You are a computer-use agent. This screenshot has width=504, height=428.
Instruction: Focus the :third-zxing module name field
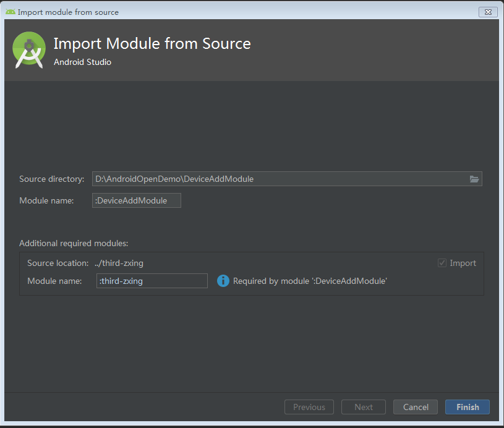(152, 281)
